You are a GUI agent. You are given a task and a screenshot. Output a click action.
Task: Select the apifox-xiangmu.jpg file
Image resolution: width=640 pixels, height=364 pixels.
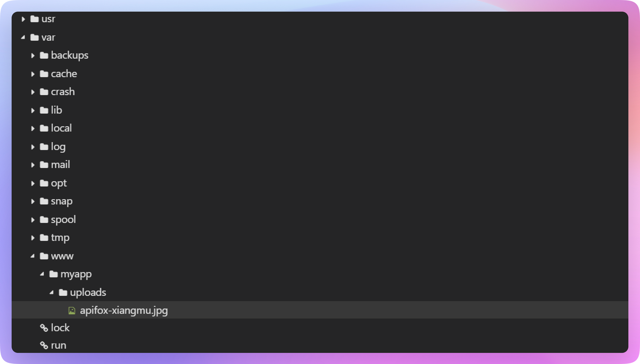pyautogui.click(x=124, y=310)
